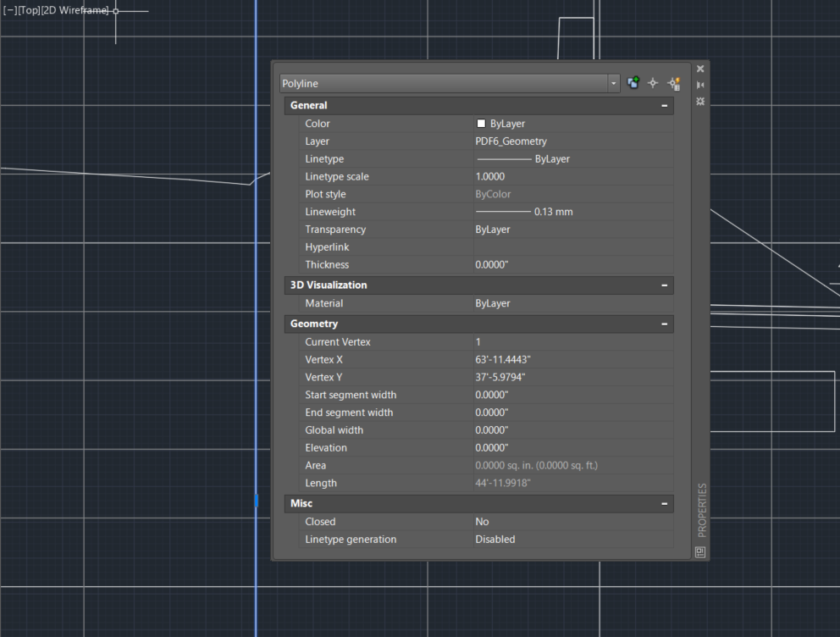Select the Lineweight 0.13 mm field
840x637 pixels.
click(x=573, y=212)
